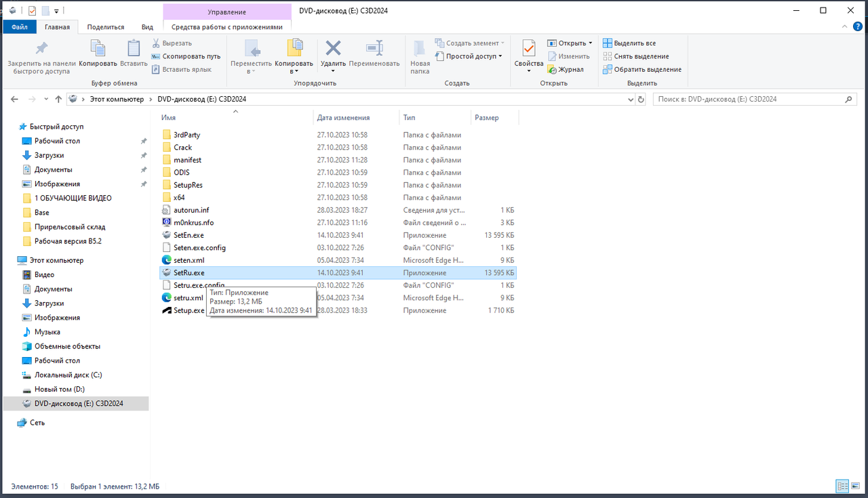Click inside the search box
The width and height of the screenshot is (868, 498).
pyautogui.click(x=746, y=99)
